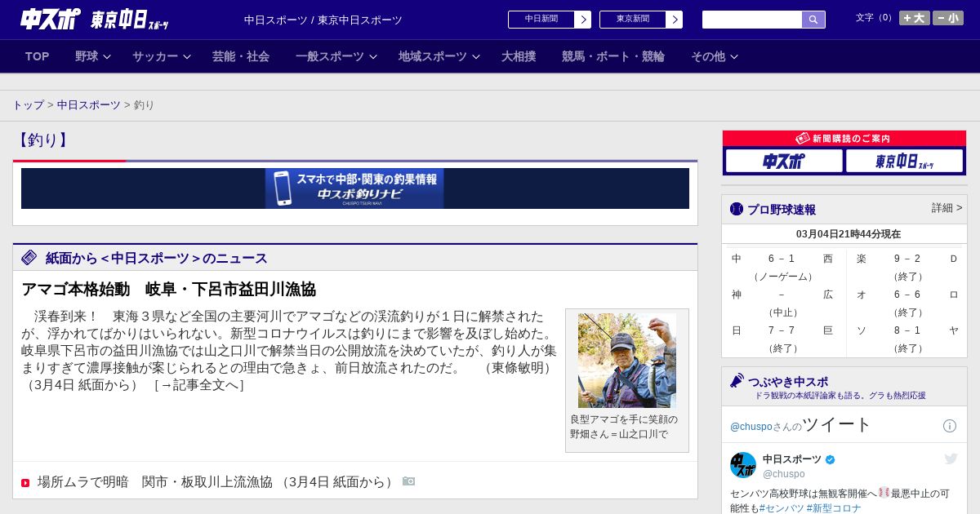The height and width of the screenshot is (514, 980).
Task: Open the 東京新聞 link button
Action: (633, 20)
